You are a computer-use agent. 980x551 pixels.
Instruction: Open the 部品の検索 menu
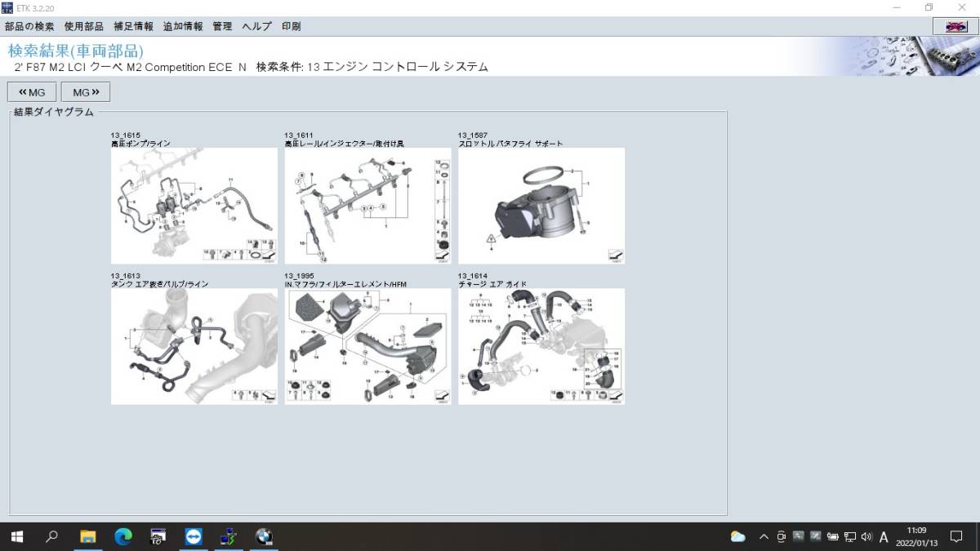coord(29,26)
